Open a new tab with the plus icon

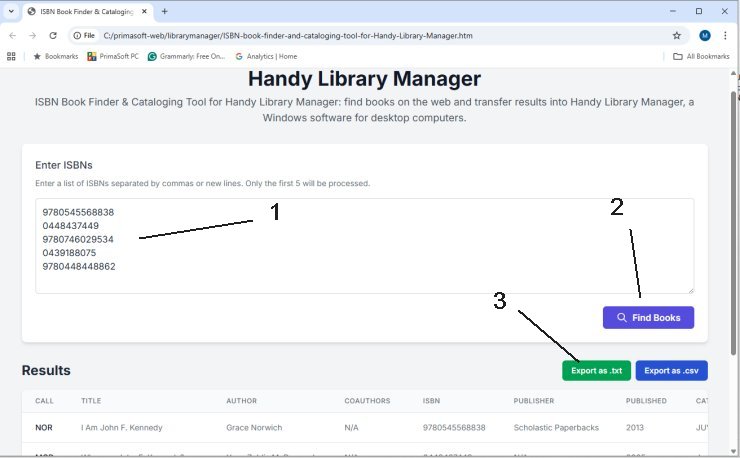(164, 11)
